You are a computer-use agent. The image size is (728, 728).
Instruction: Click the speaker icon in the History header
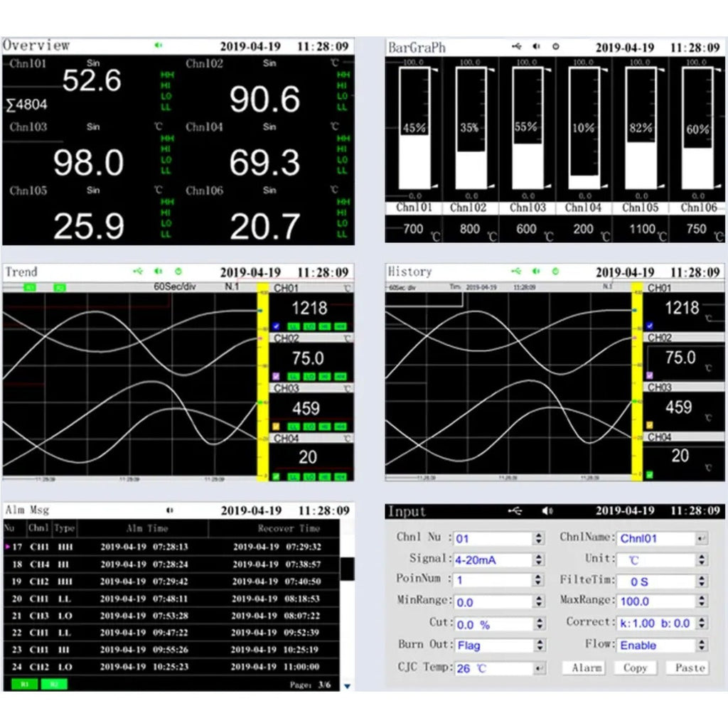point(536,271)
